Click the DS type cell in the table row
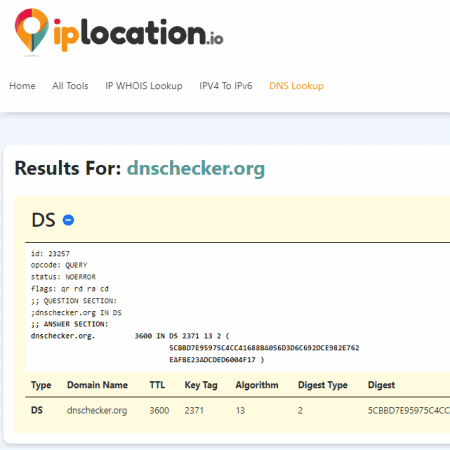This screenshot has width=450, height=450. click(37, 410)
